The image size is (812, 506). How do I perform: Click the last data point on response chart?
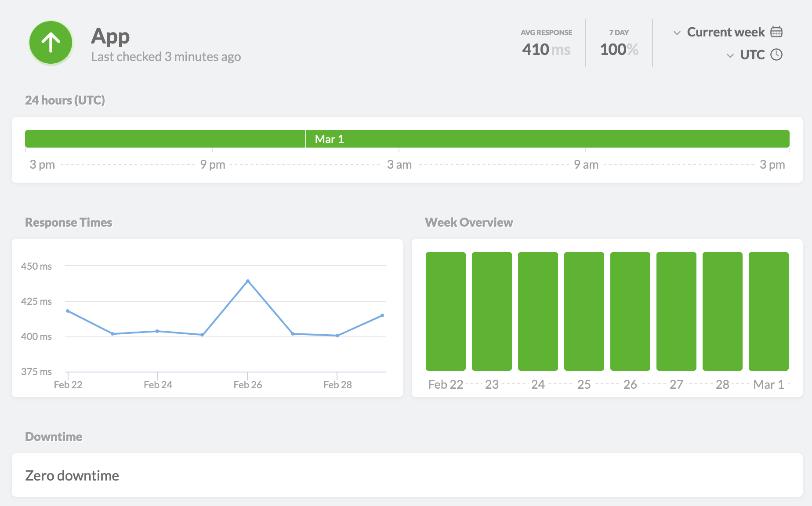[382, 315]
